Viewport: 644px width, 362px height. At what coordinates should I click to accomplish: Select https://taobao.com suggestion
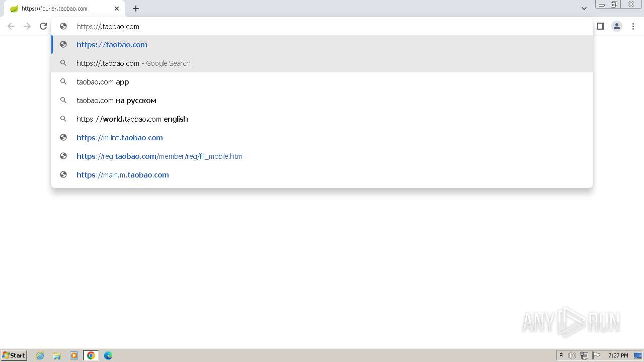[x=322, y=44]
